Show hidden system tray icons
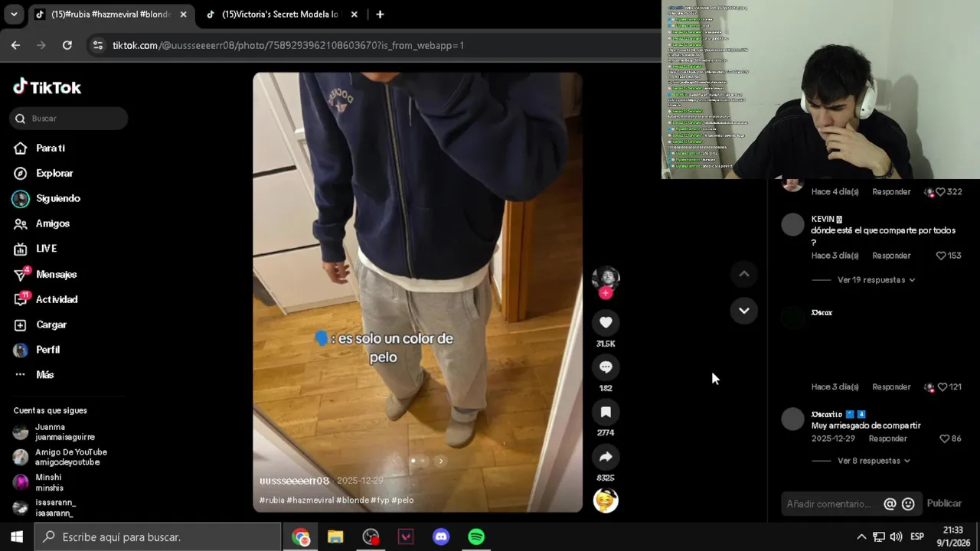This screenshot has width=980, height=551. point(861,537)
